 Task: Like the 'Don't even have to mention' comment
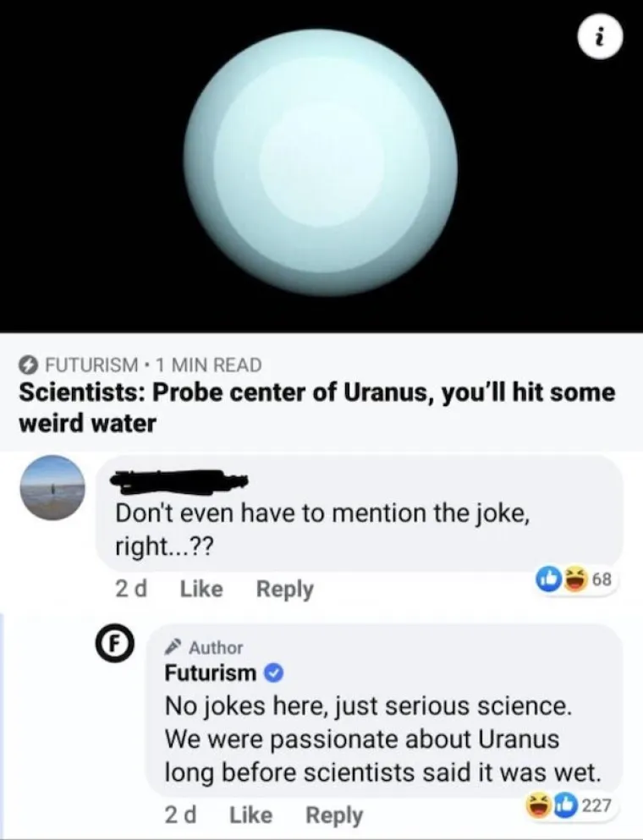click(x=201, y=589)
